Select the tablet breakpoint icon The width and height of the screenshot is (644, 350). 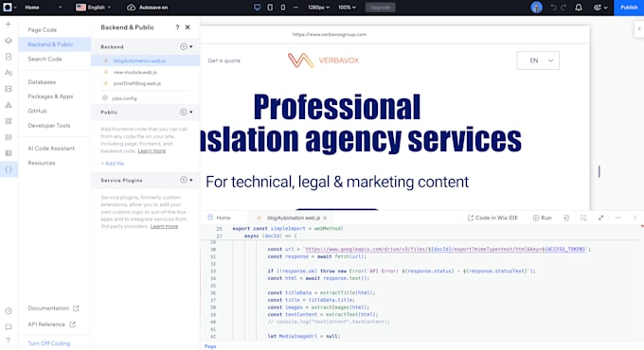pos(270,8)
